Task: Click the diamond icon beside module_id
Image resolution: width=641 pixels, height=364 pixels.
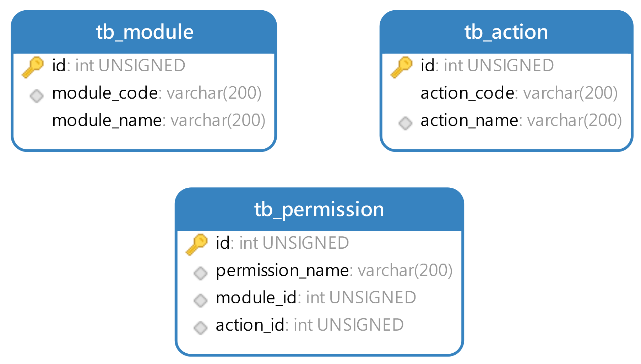Action: (x=200, y=300)
